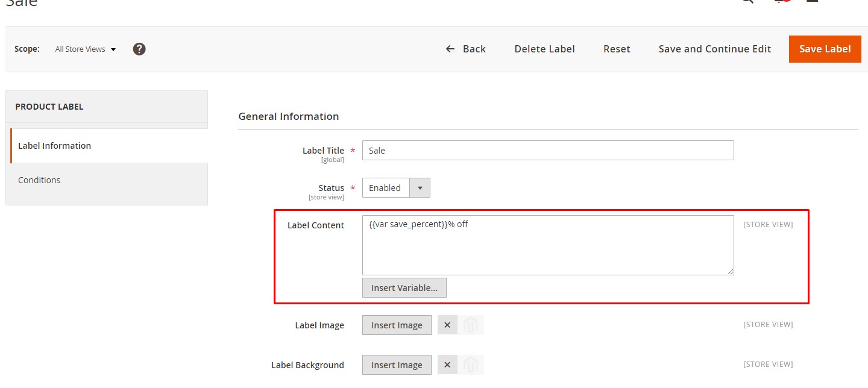Click the search magnifier icon at top
The image size is (868, 388).
[x=747, y=2]
